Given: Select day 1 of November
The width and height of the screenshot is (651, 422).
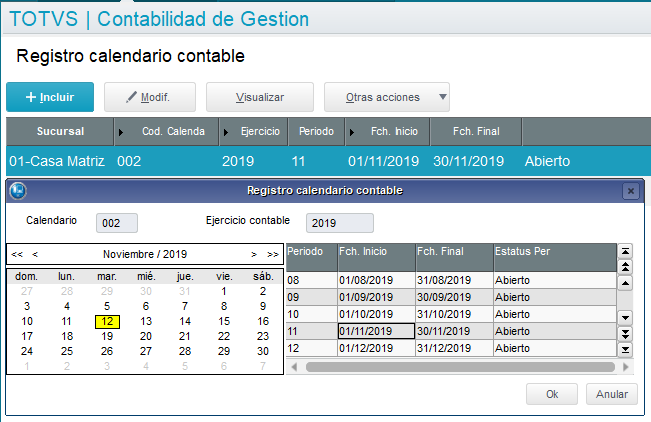Looking at the screenshot, I should coord(224,292).
